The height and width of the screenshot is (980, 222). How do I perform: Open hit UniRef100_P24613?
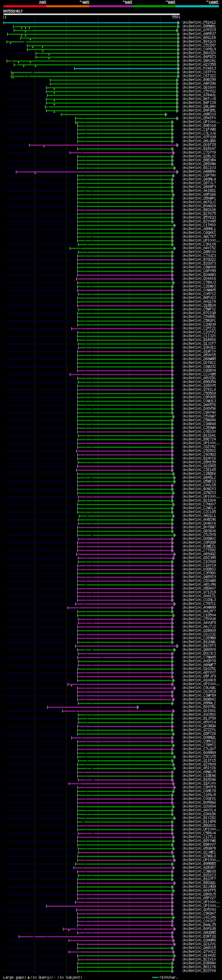click(x=199, y=69)
